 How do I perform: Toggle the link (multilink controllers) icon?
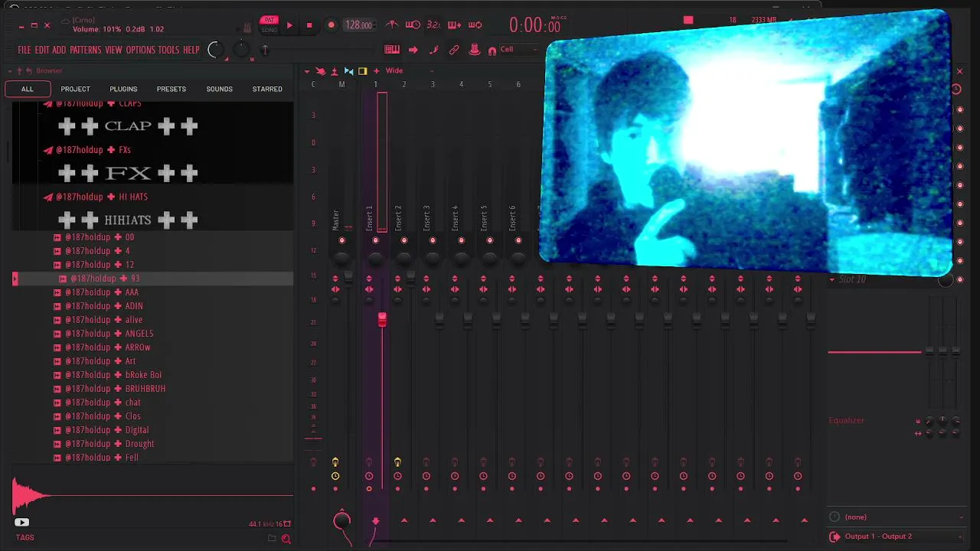[454, 50]
